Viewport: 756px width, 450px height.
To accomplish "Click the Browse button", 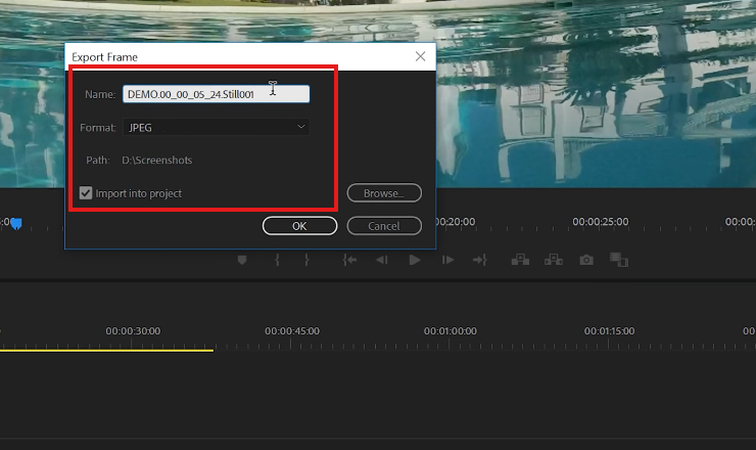I will click(x=384, y=193).
